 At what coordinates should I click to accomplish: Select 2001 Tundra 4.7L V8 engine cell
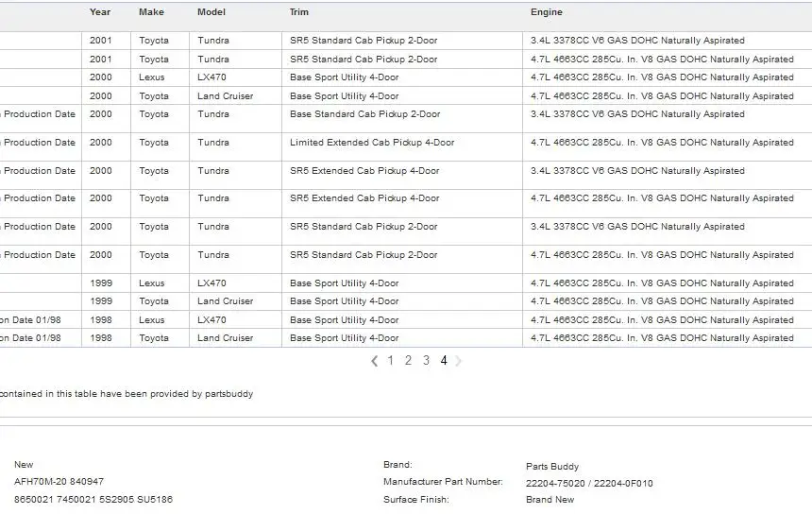point(662,60)
